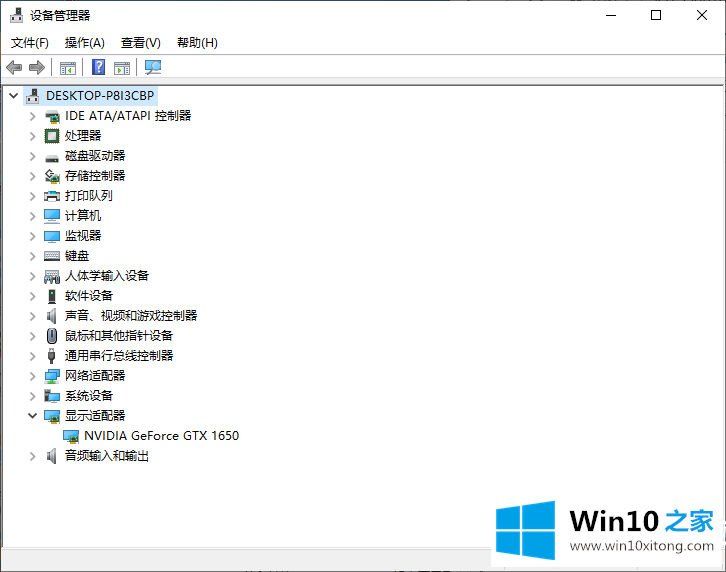Select the DESKTOP-P8I3CBP computer icon

pos(32,96)
